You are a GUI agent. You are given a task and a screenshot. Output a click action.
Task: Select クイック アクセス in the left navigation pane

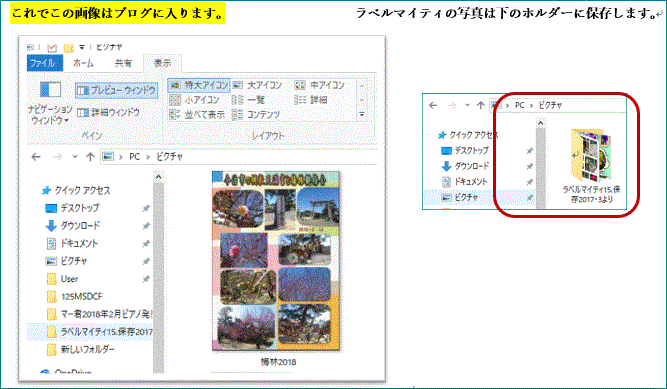pyautogui.click(x=76, y=190)
